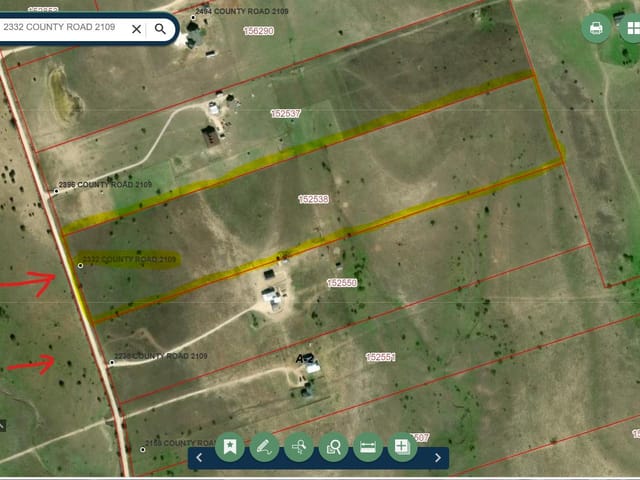
Task: Select the 2238 County Road 2109 address point
Action: (x=111, y=362)
